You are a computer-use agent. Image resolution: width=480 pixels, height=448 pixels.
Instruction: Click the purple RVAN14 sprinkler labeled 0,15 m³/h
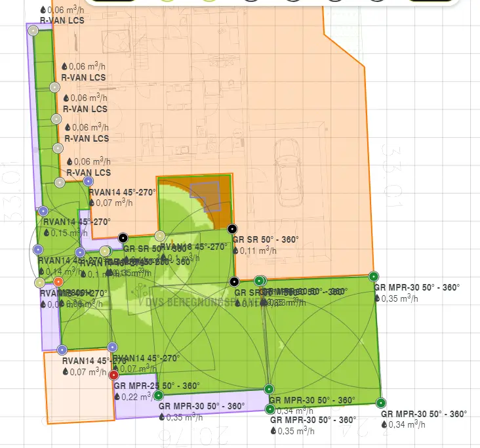click(x=43, y=211)
